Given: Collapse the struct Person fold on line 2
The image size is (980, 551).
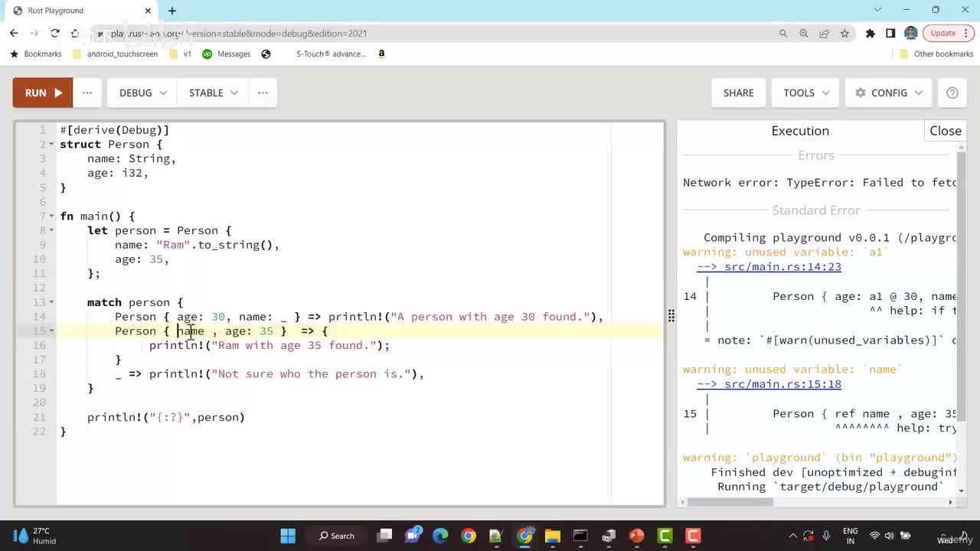Looking at the screenshot, I should tap(51, 145).
